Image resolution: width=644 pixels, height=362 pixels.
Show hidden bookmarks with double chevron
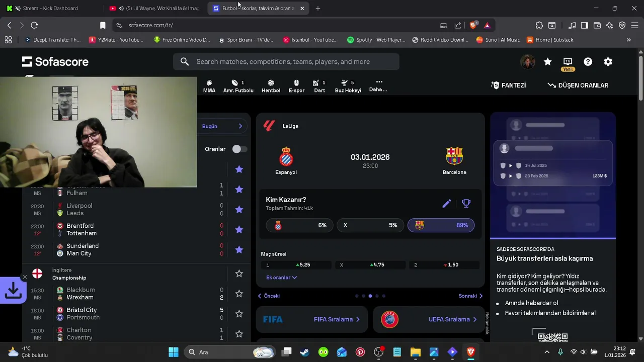pyautogui.click(x=628, y=40)
